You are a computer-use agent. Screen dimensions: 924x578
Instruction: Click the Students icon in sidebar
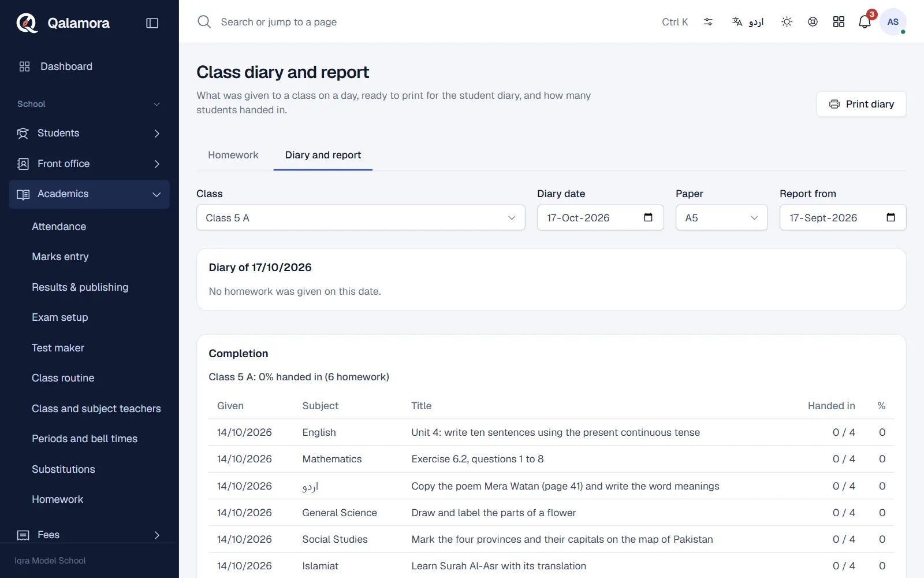click(x=23, y=134)
